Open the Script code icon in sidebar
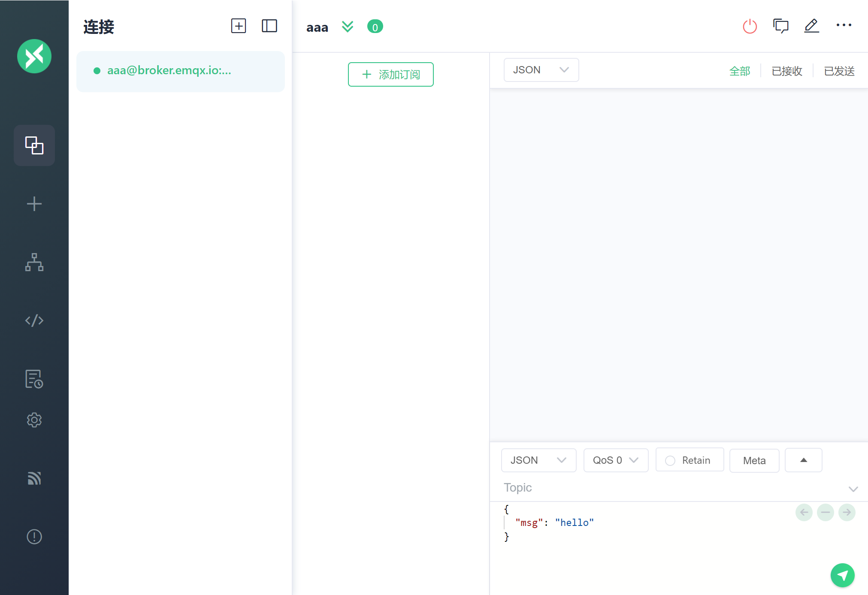868x595 pixels. [34, 320]
